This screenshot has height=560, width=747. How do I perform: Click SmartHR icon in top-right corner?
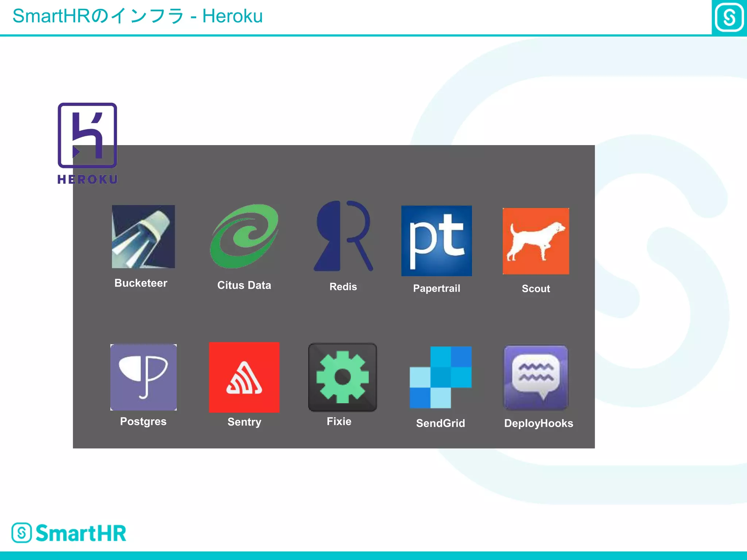coord(729,17)
